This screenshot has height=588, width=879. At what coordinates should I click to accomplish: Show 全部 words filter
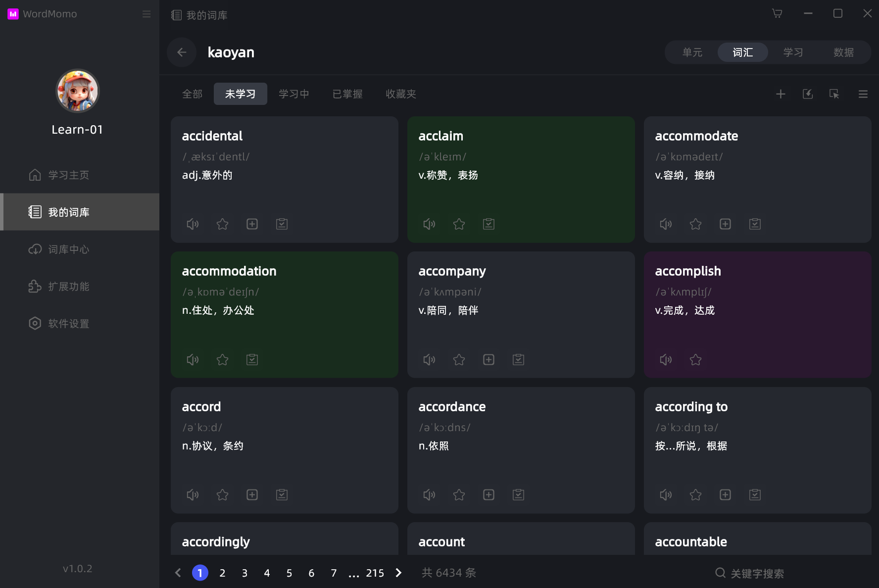coord(192,94)
